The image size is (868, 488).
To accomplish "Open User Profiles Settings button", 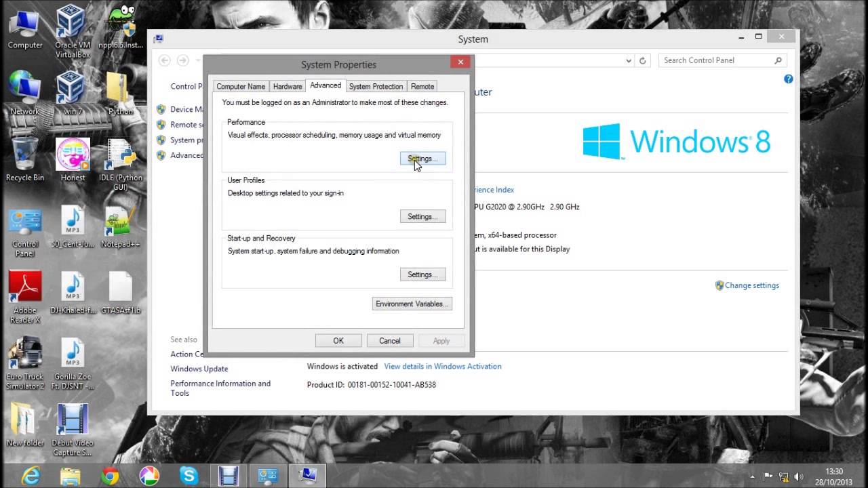I will click(422, 217).
